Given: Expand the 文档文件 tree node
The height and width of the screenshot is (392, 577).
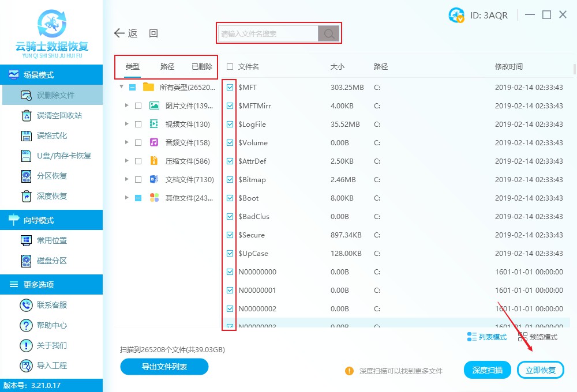Looking at the screenshot, I should coord(128,179).
